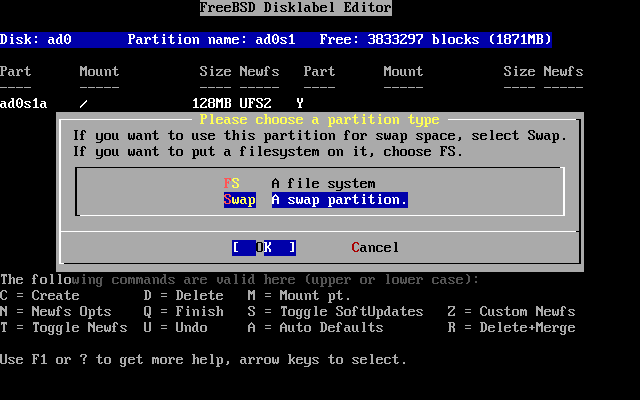
Task: Click Cancel in partition type dialog
Action: pos(375,247)
